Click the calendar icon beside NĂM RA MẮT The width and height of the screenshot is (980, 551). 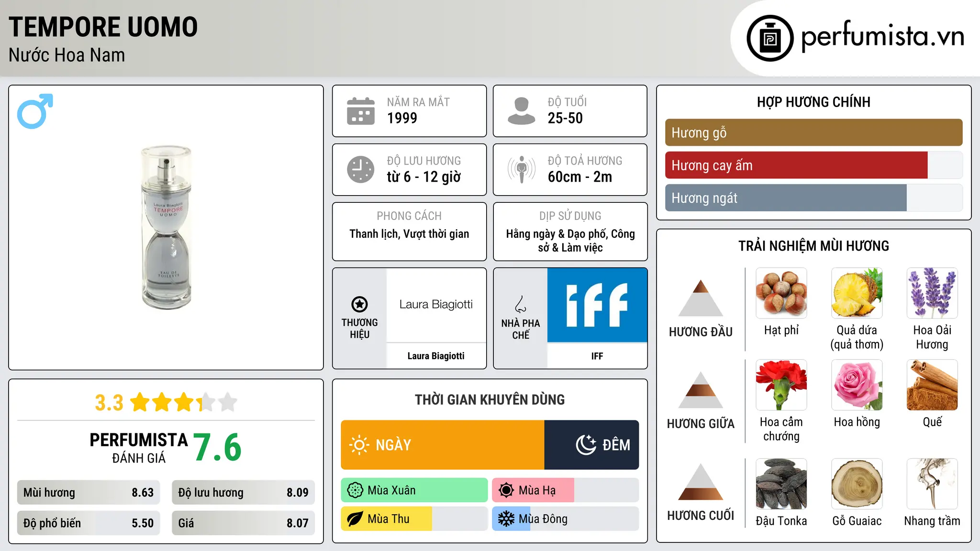click(x=361, y=111)
